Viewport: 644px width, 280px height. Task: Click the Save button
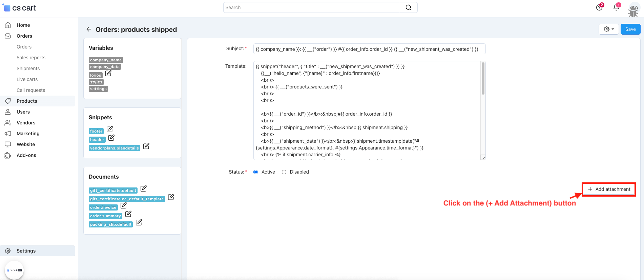(x=630, y=29)
